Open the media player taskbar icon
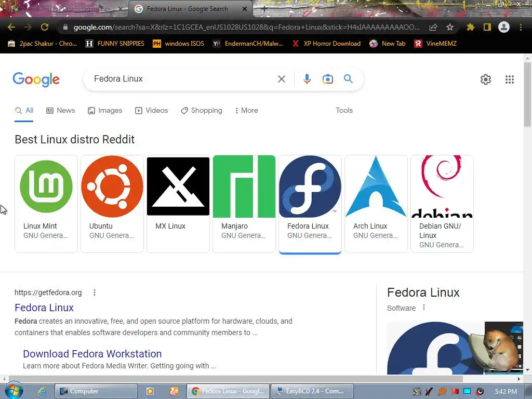 (x=150, y=391)
